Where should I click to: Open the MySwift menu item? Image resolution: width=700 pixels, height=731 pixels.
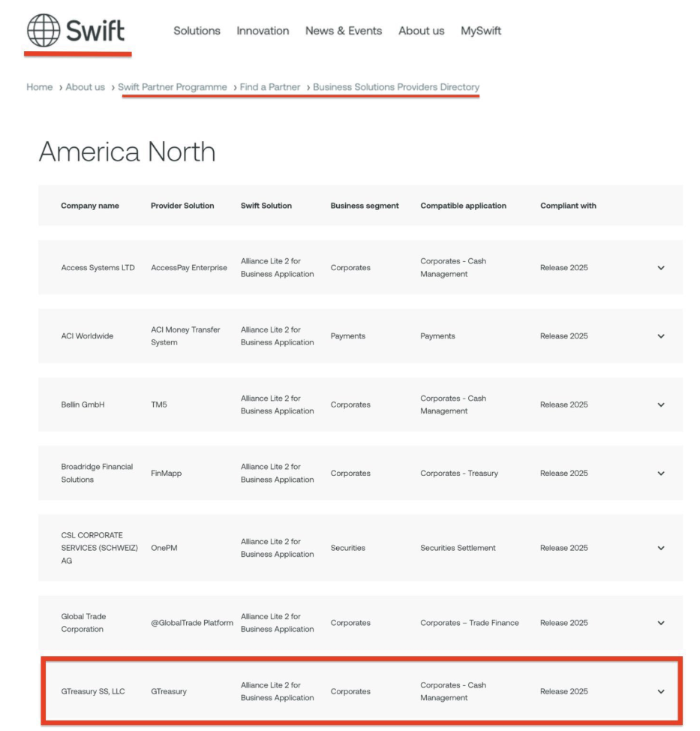coord(481,31)
